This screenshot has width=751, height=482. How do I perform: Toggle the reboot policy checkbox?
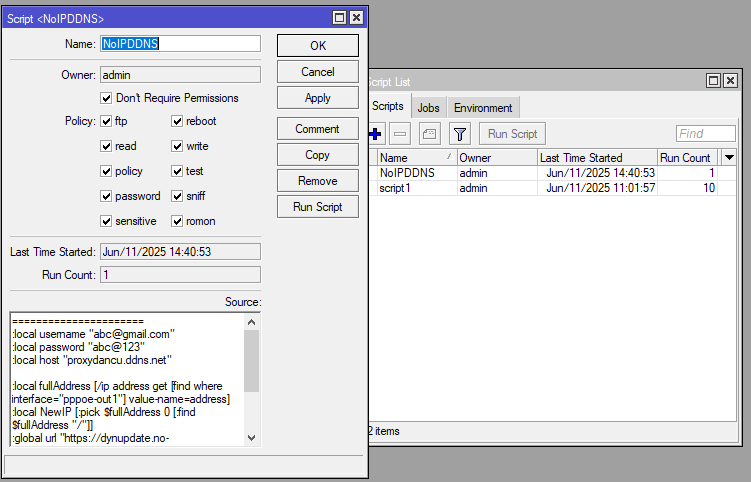click(x=177, y=121)
